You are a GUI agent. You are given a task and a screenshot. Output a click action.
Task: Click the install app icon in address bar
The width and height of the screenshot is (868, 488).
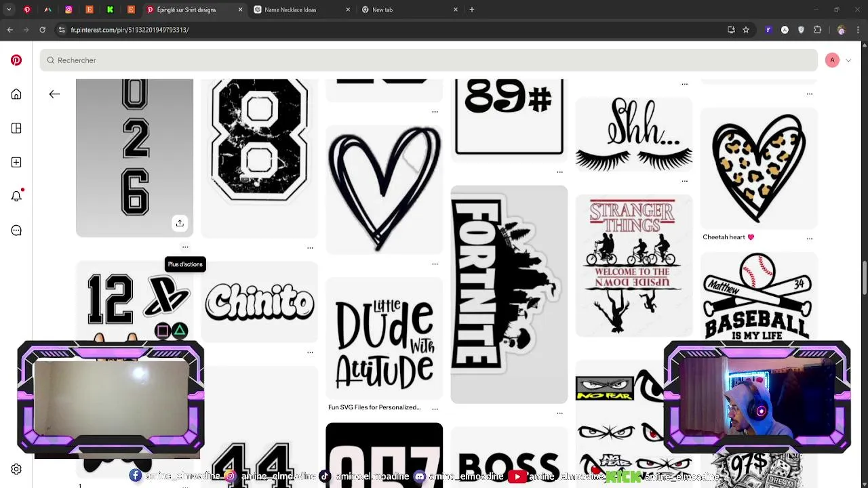(x=731, y=30)
